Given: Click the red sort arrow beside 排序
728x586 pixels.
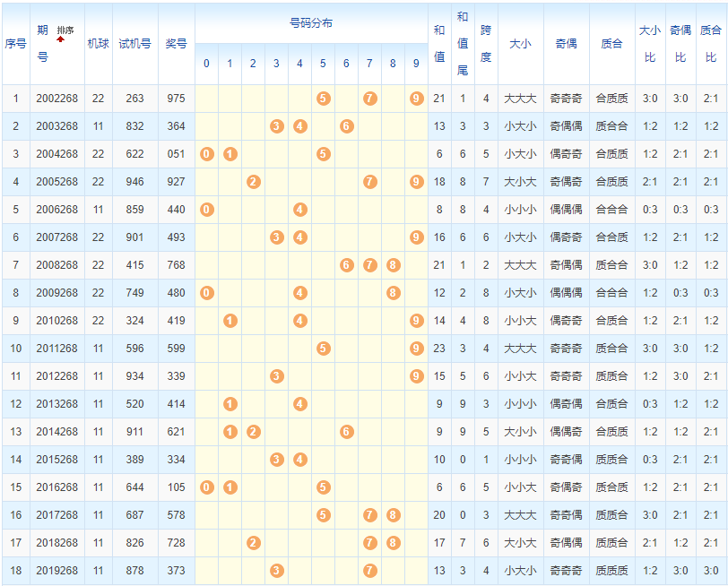Looking at the screenshot, I should coord(61,39).
